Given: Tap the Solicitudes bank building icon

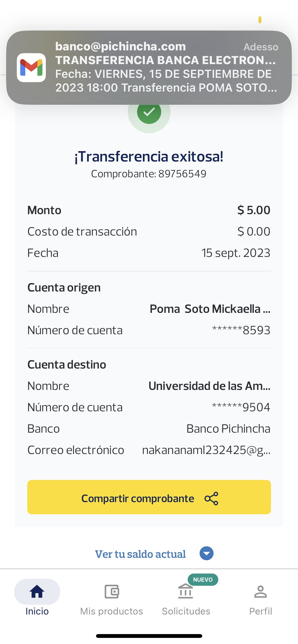Looking at the screenshot, I should (185, 592).
